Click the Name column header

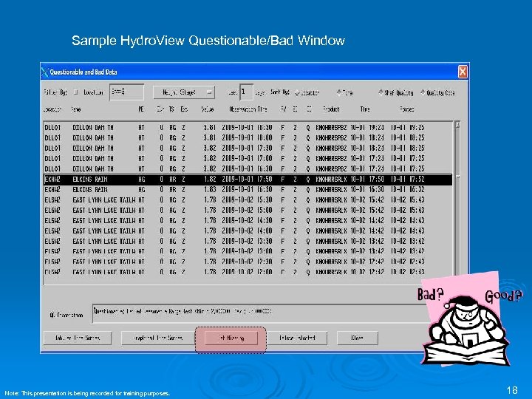[x=75, y=109]
